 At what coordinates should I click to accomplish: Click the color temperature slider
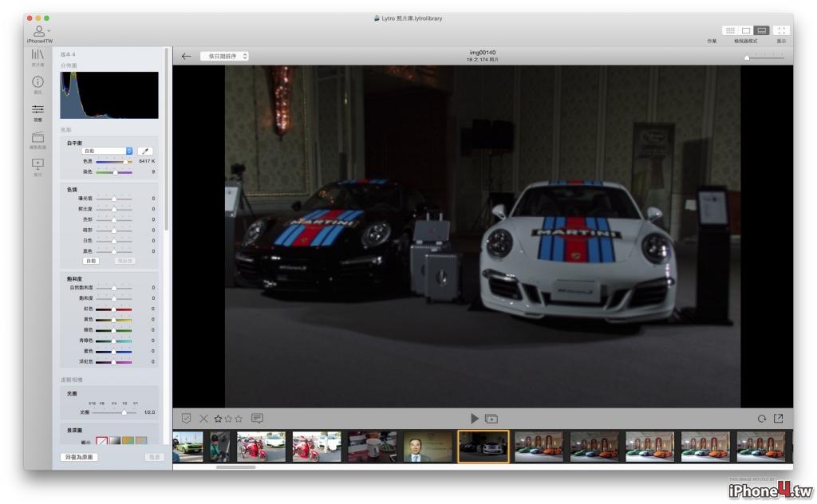pos(114,161)
